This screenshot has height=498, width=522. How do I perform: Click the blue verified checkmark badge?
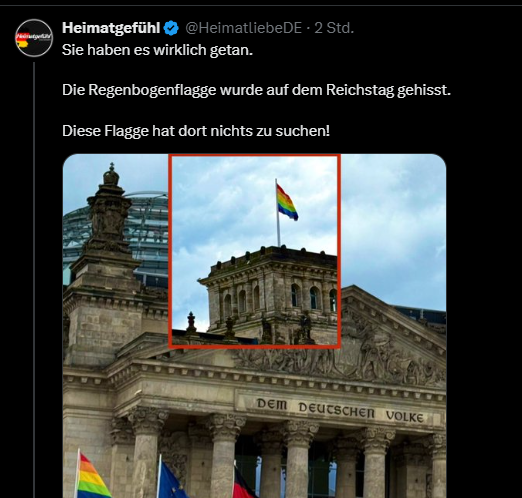(171, 28)
